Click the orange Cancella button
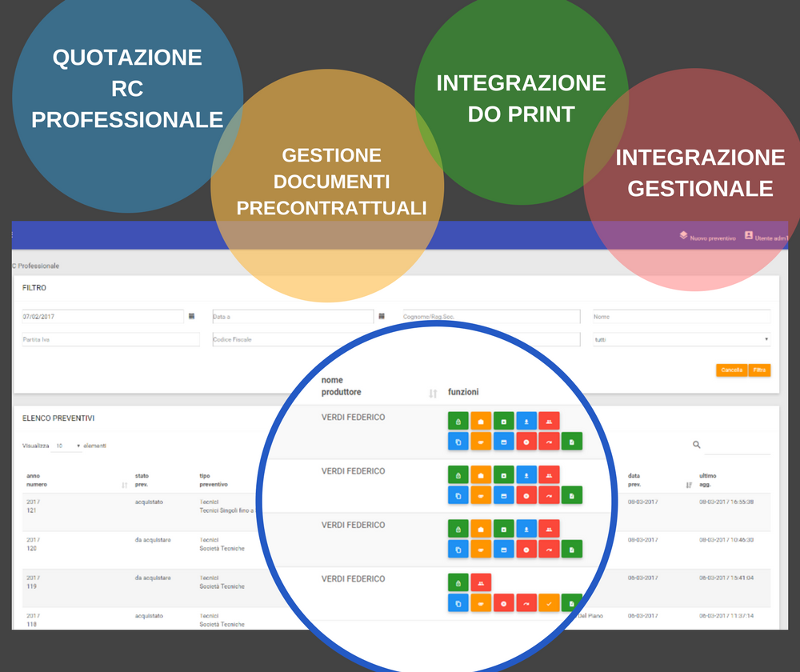800x672 pixels. [x=732, y=370]
